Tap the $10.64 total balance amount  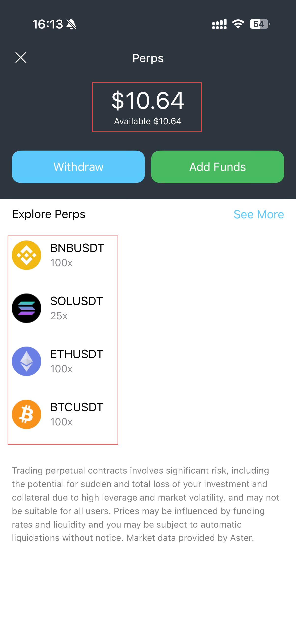point(148,100)
